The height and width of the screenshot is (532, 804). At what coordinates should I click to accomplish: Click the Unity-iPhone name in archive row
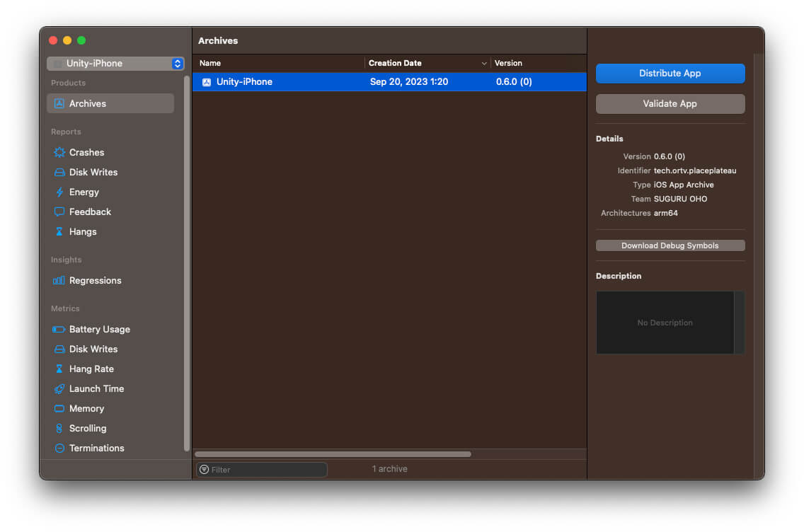point(244,82)
